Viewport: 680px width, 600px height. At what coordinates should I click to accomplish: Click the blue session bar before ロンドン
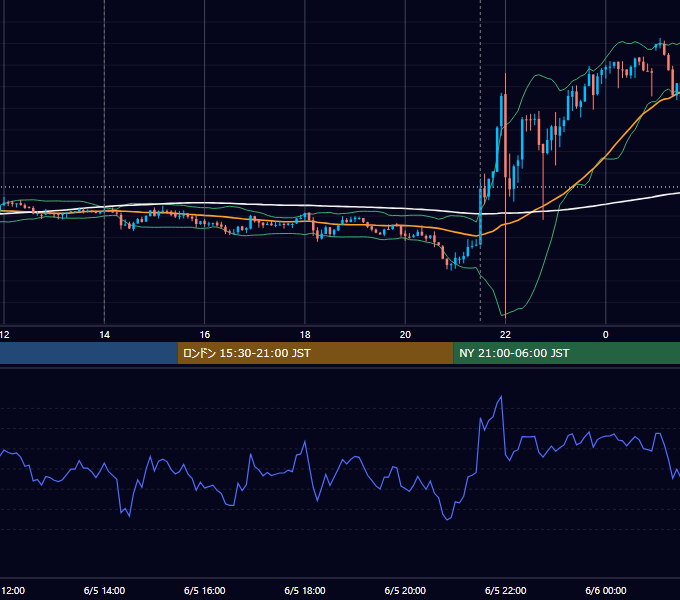[x=88, y=353]
